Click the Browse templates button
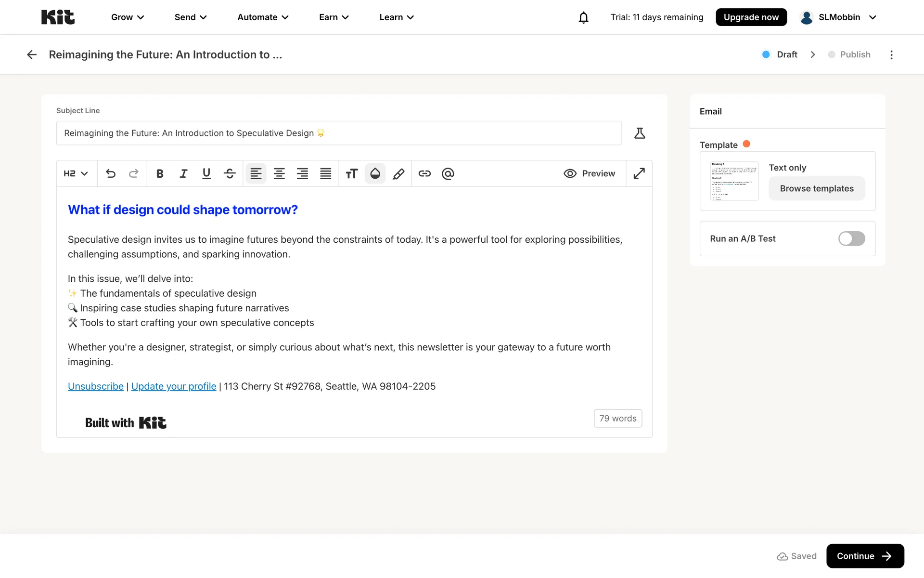Screen dimensions: 924x578 pyautogui.click(x=817, y=188)
